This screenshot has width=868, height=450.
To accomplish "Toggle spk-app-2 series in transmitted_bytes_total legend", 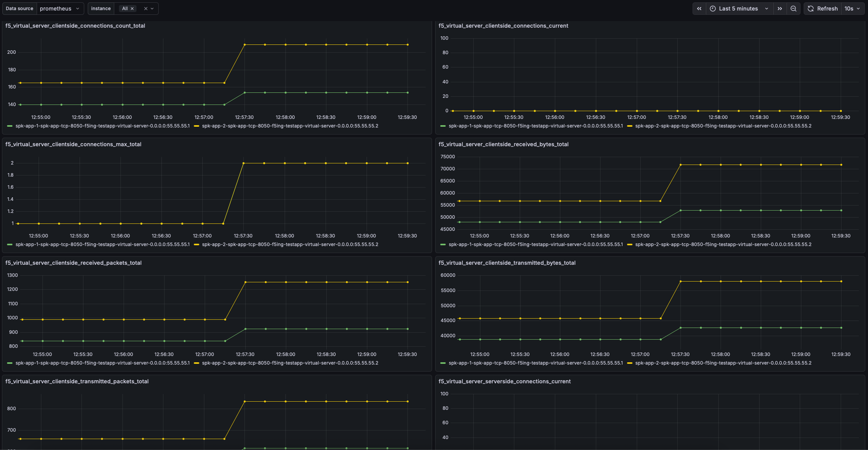I will pyautogui.click(x=723, y=363).
